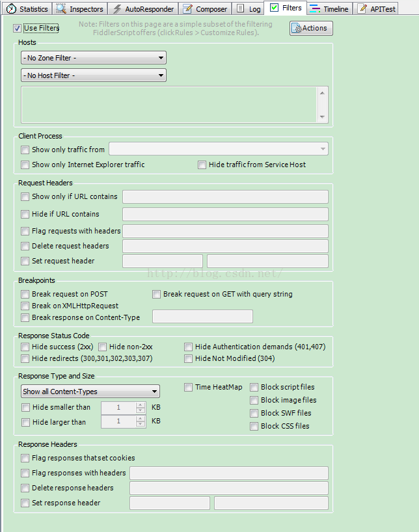Tick Break request on POST
The height and width of the screenshot is (532, 419).
click(x=25, y=294)
